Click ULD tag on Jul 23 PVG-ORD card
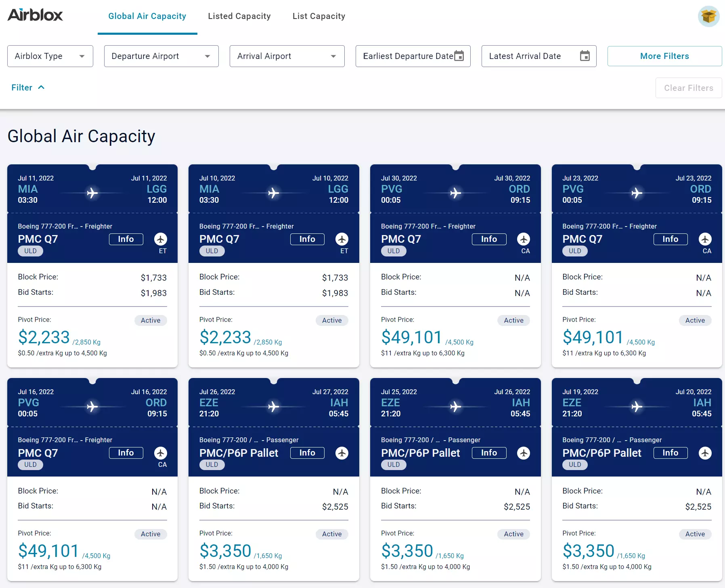This screenshot has width=725, height=588. pos(574,251)
